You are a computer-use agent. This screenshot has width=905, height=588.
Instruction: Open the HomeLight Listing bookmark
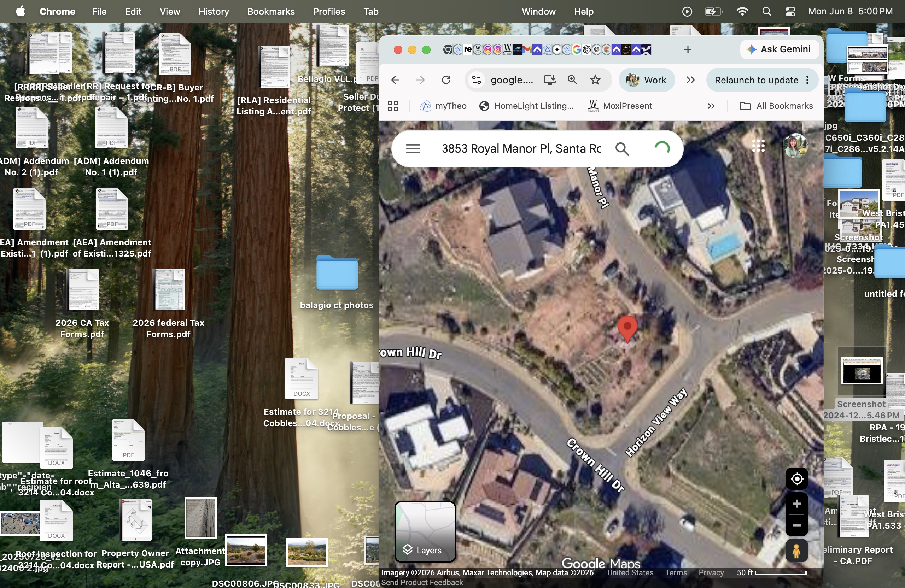click(526, 106)
